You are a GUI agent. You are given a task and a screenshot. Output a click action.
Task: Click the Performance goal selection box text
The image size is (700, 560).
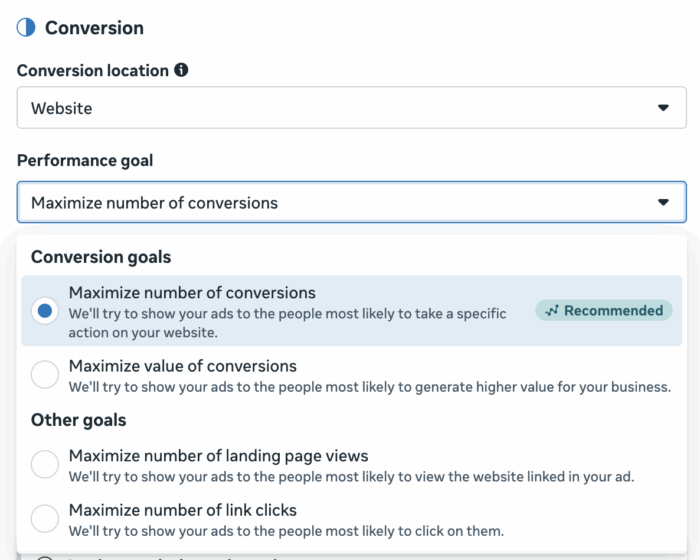coord(155,203)
